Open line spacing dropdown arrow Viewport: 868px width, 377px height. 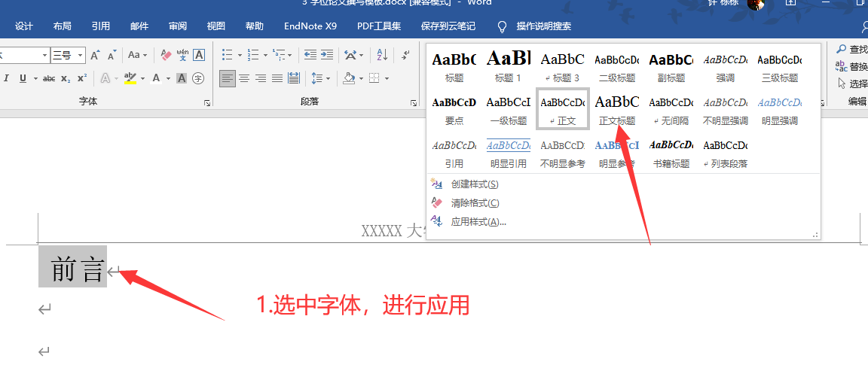(x=329, y=78)
